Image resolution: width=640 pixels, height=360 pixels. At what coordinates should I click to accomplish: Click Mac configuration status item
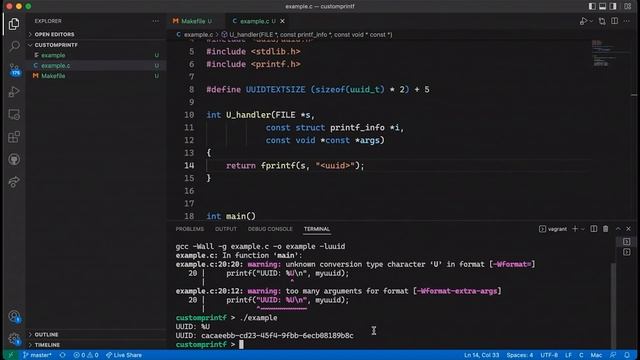(596, 355)
